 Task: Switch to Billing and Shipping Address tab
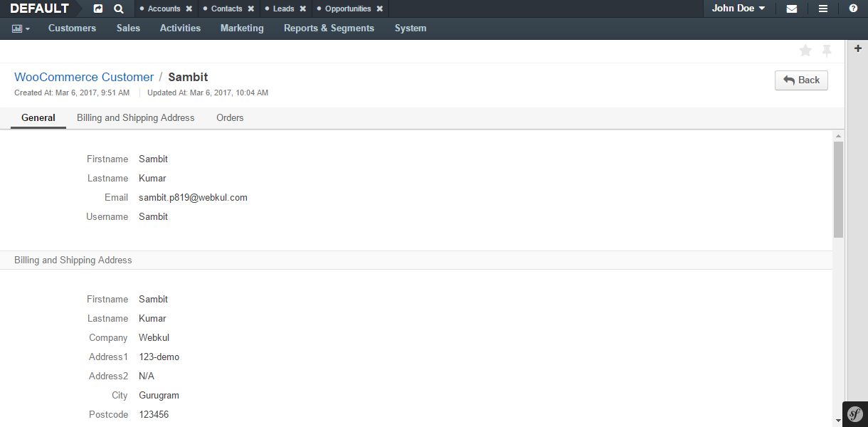pyautogui.click(x=136, y=117)
